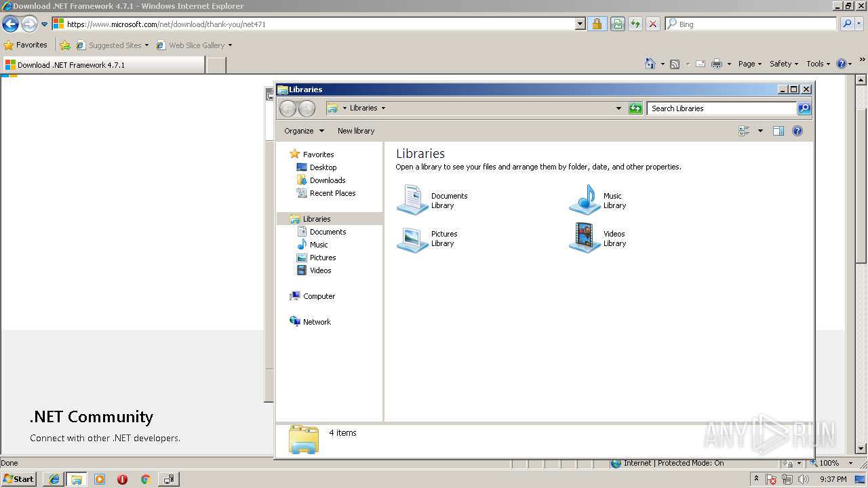The height and width of the screenshot is (488, 868).
Task: Click Back button in Libraries window
Action: pos(288,108)
